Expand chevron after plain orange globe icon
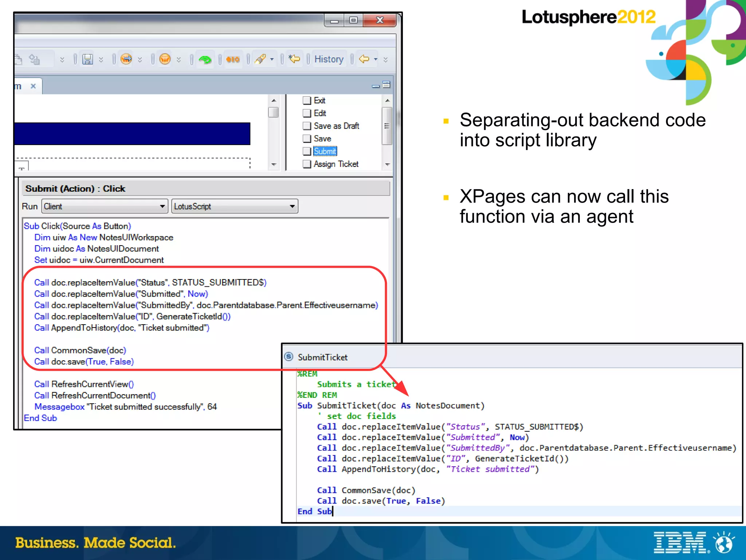746x560 pixels. (178, 59)
